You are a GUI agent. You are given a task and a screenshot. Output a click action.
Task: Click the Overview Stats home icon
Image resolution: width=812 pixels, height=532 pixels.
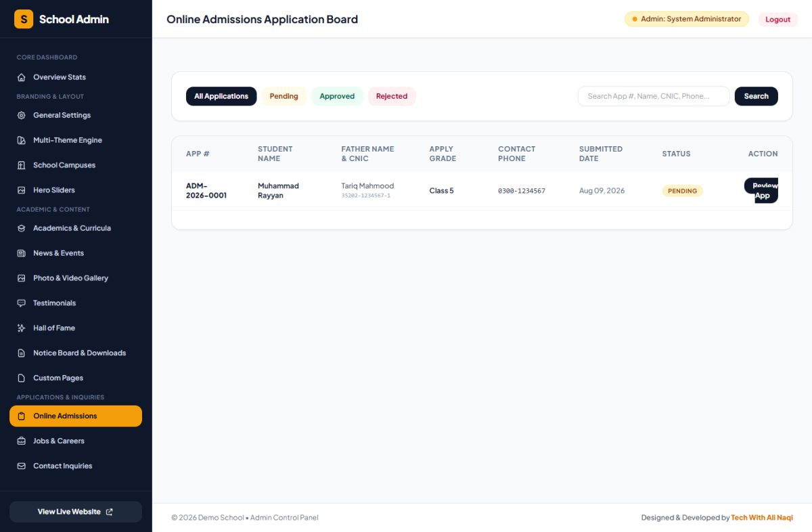21,77
